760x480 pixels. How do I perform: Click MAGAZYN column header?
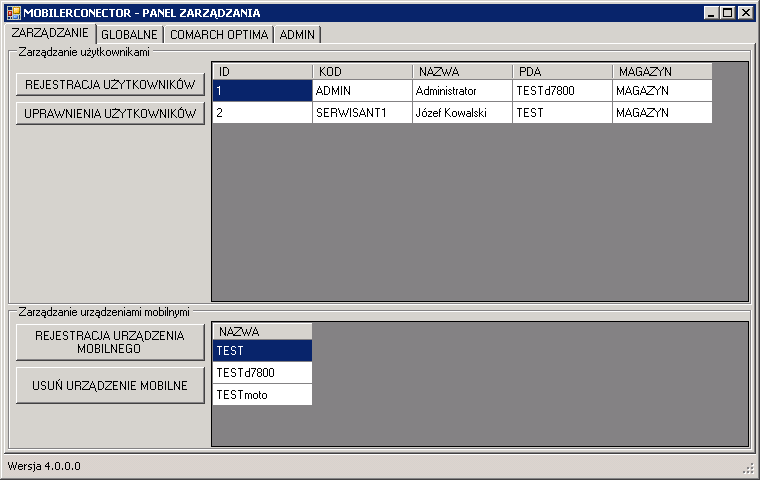coord(662,72)
